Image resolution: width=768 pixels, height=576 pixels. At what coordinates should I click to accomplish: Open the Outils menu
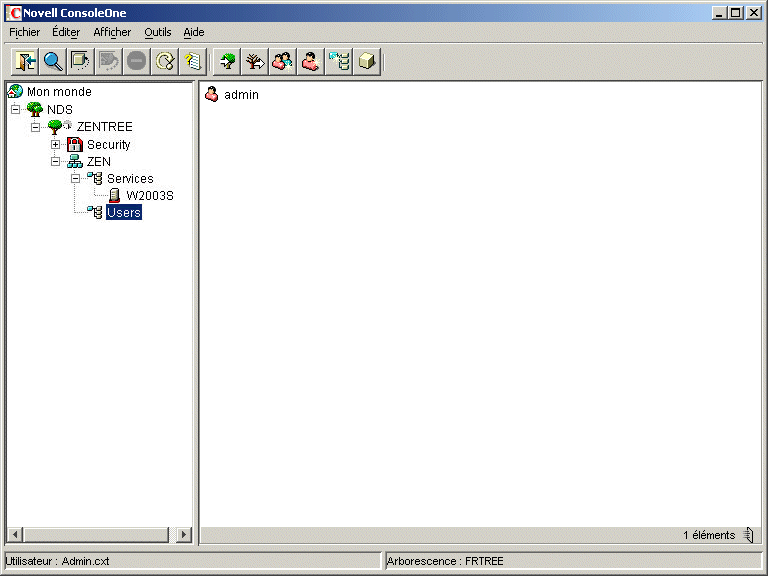pos(158,32)
